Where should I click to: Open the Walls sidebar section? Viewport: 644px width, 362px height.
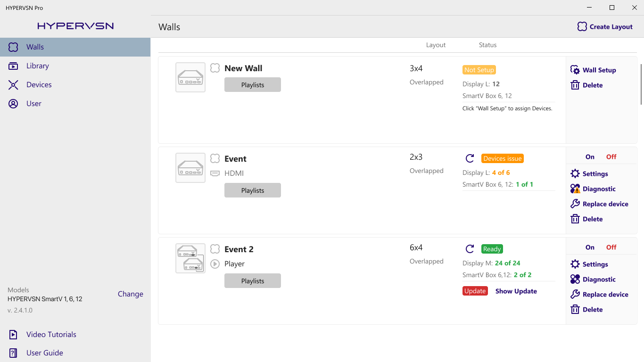pyautogui.click(x=75, y=47)
